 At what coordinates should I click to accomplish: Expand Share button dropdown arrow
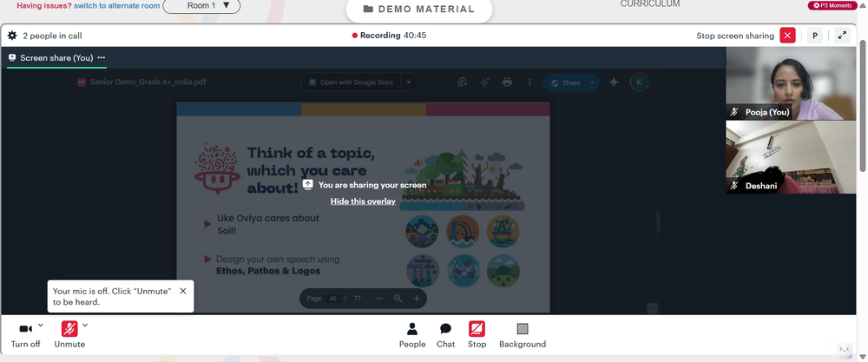click(592, 82)
